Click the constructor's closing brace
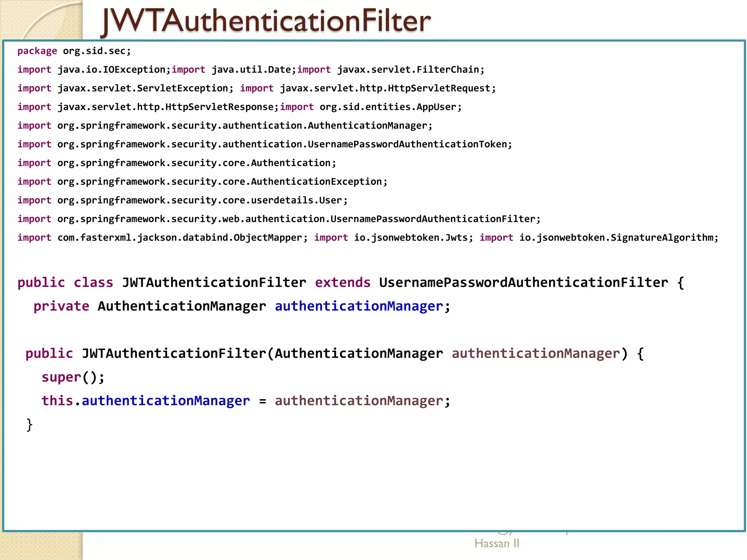 [x=29, y=425]
